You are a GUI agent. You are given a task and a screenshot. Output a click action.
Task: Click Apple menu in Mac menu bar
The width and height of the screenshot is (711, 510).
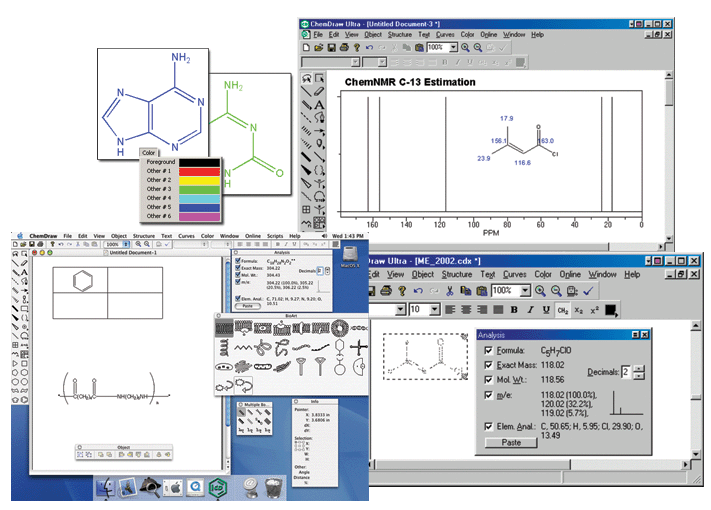click(19, 236)
